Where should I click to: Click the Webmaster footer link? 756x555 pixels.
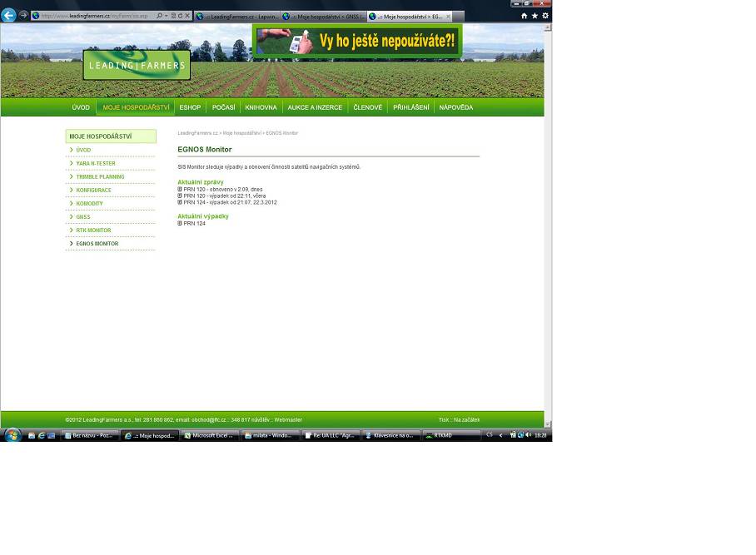tap(288, 420)
